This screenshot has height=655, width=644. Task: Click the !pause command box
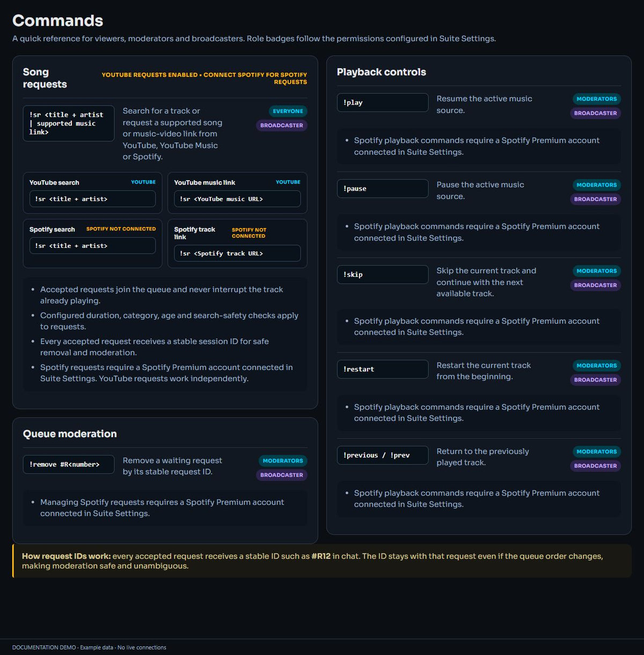click(383, 188)
